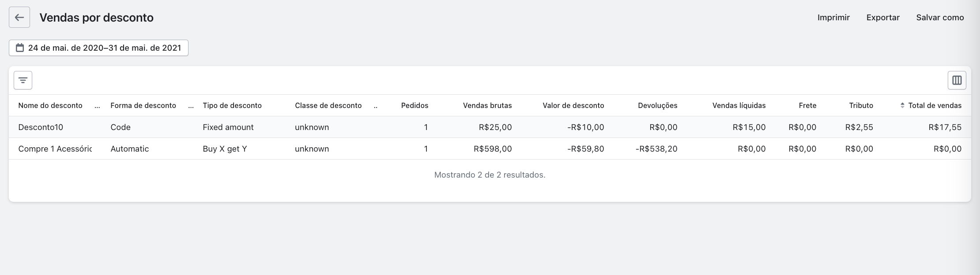
Task: Open the filter options icon
Action: [23, 80]
